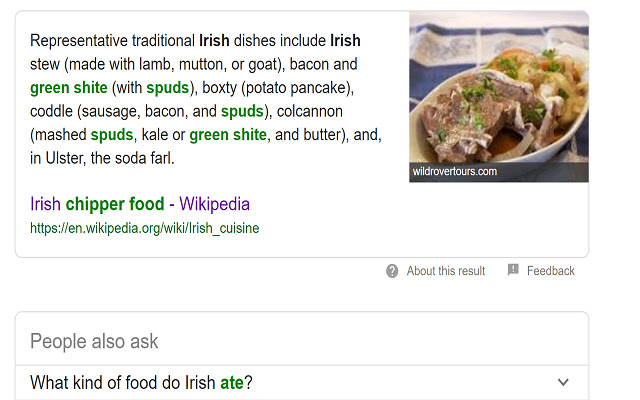Click "Representative traditional" at the start of the snippet

click(101, 41)
